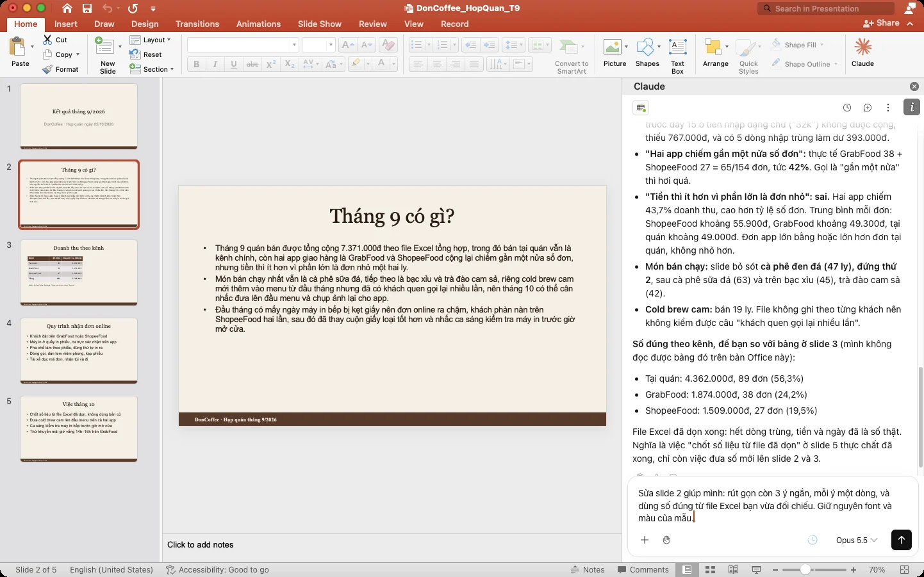The width and height of the screenshot is (924, 577).
Task: Increase list indent level
Action: tap(490, 45)
